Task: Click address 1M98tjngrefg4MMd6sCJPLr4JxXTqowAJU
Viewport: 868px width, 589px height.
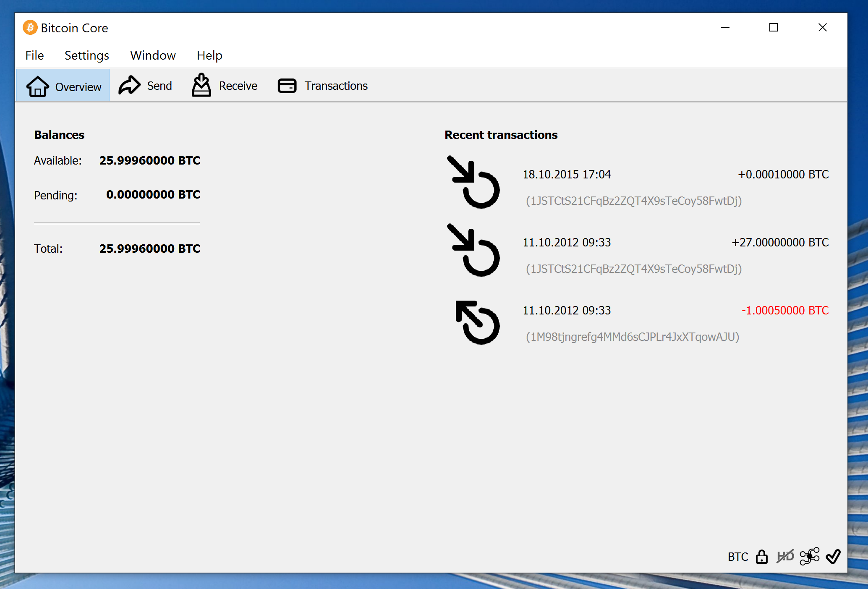Action: pyautogui.click(x=632, y=337)
